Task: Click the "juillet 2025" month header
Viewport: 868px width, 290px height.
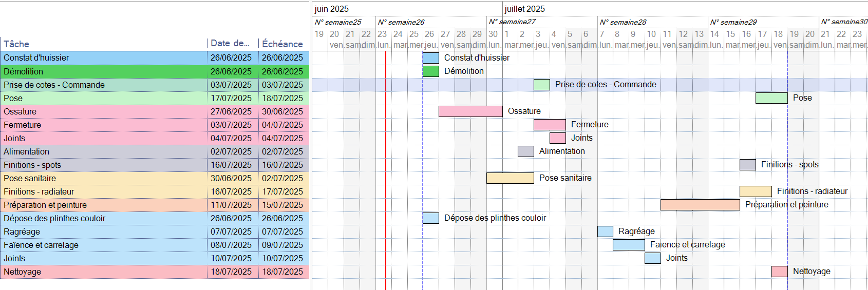Action: pos(524,9)
